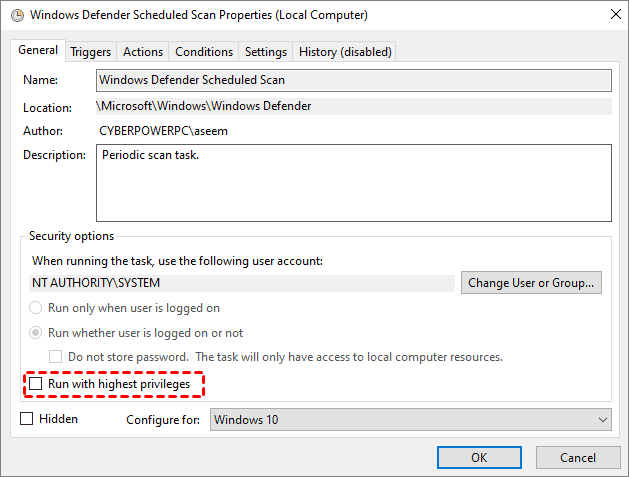
Task: Switch to the Triggers tab
Action: pyautogui.click(x=92, y=52)
